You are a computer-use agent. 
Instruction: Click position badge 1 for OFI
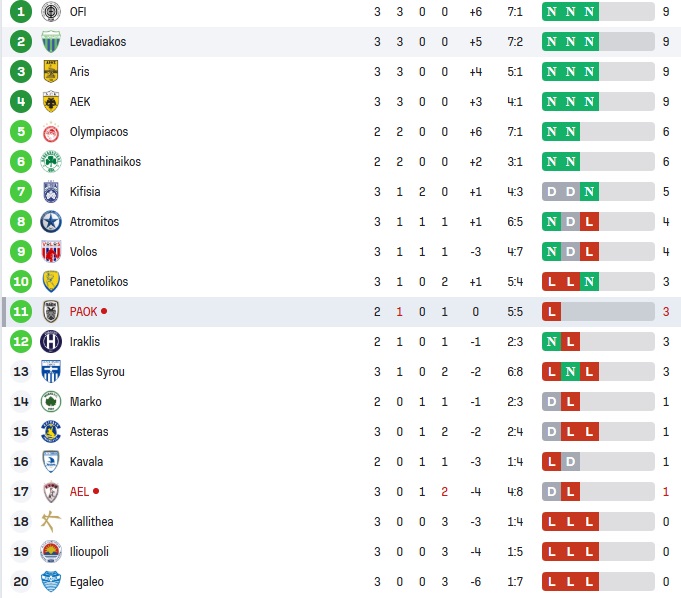pos(22,12)
